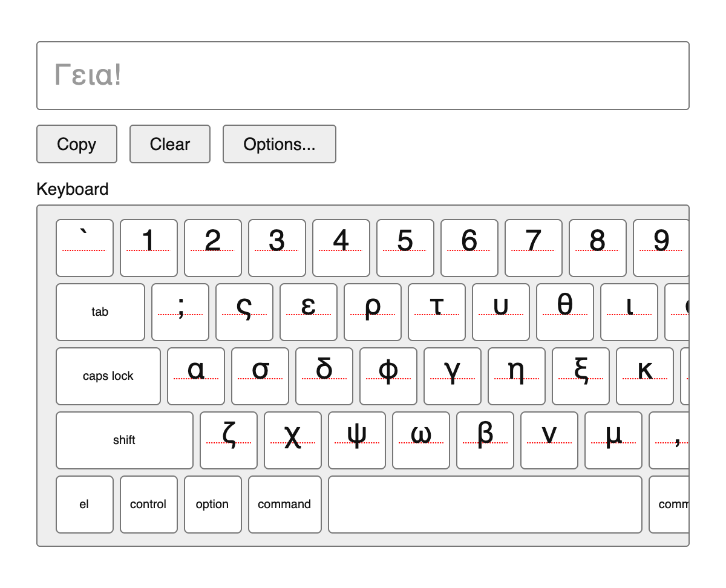
Task: Select the final sigma ς key
Action: click(x=244, y=312)
